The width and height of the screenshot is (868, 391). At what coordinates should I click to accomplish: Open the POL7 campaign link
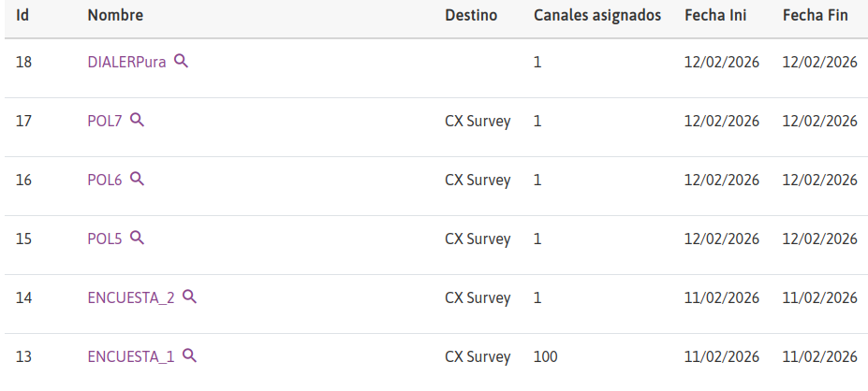click(x=105, y=122)
